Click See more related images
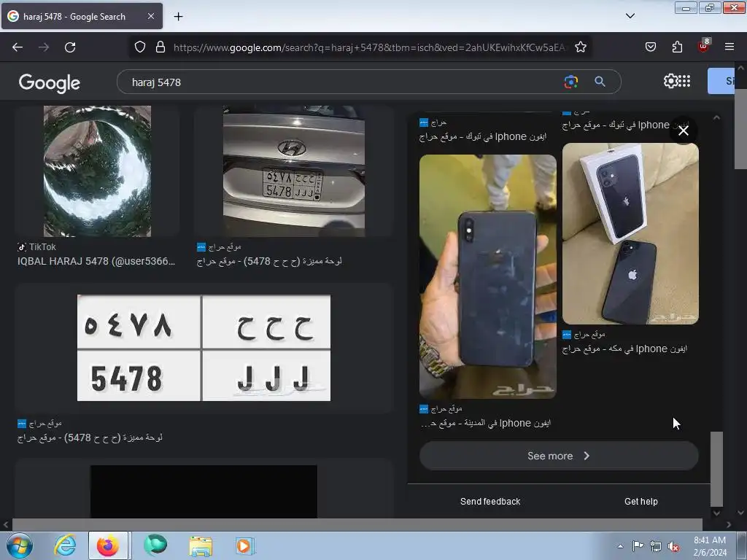The width and height of the screenshot is (747, 560). point(559,456)
